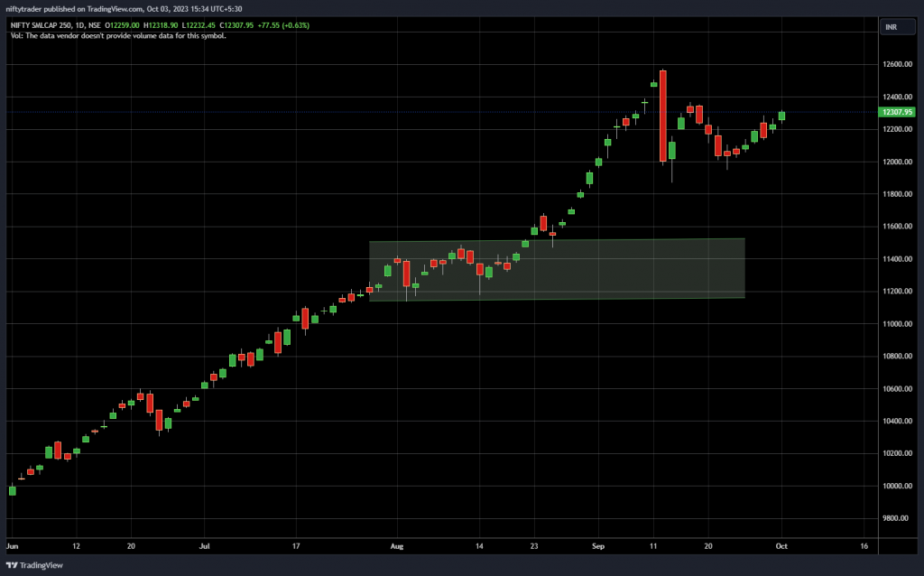Open the INR currency selector
This screenshot has height=576, width=924.
click(x=897, y=27)
